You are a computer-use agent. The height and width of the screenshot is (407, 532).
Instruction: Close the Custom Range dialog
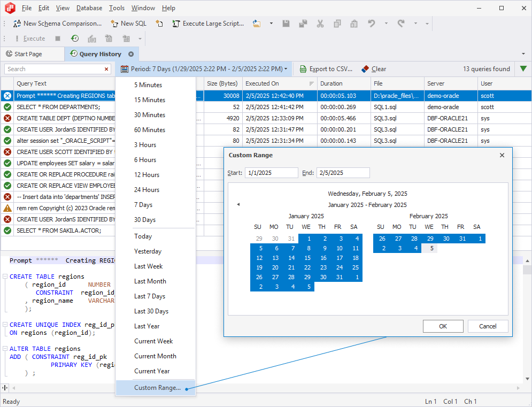click(502, 155)
